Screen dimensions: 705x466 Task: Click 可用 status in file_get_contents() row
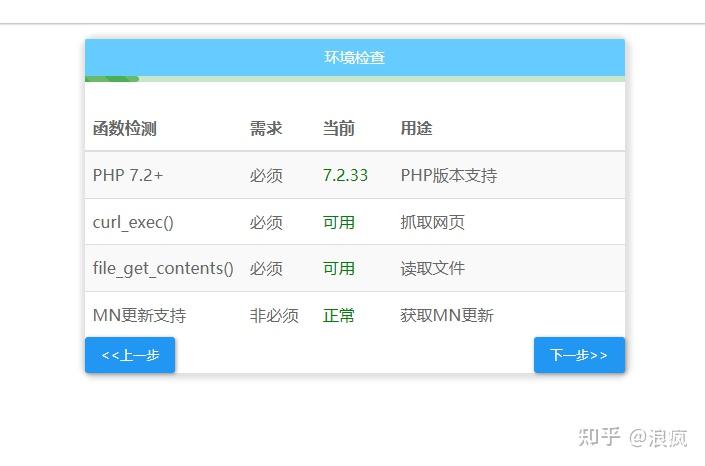tap(339, 269)
